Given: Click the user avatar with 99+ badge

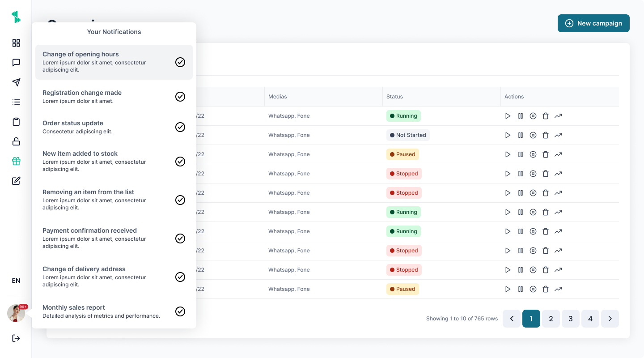Looking at the screenshot, I should point(16,313).
